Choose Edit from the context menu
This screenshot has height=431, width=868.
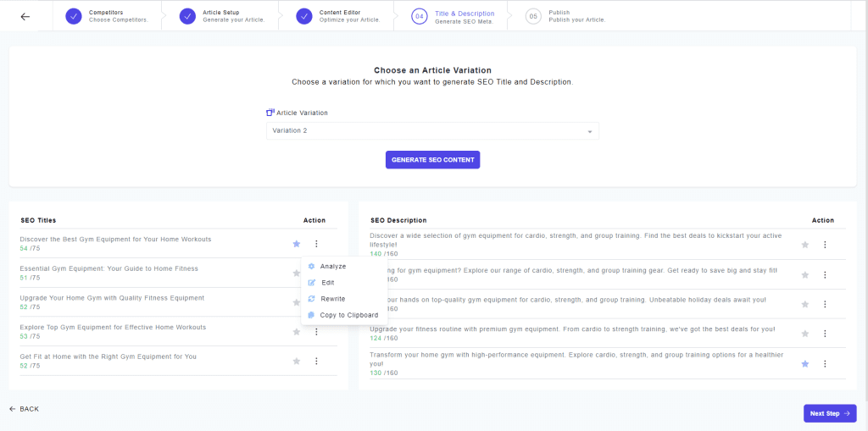coord(327,283)
